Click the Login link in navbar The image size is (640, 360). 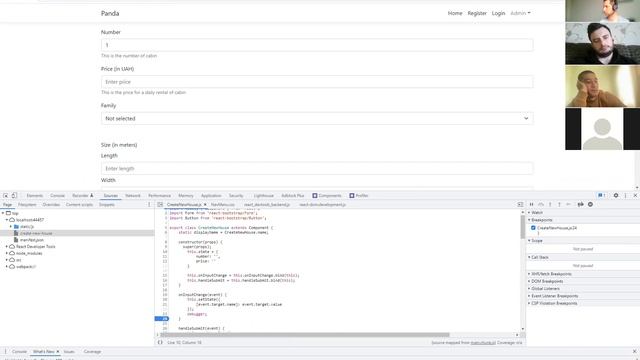498,13
